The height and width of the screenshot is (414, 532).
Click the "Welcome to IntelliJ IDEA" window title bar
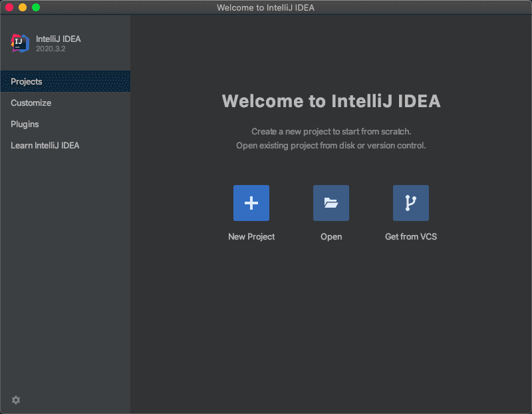[266, 7]
